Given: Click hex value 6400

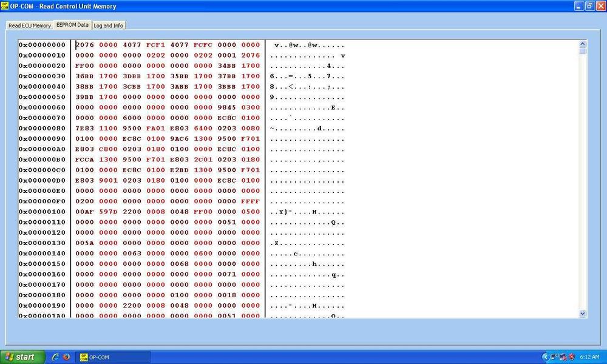Looking at the screenshot, I should pos(203,129).
